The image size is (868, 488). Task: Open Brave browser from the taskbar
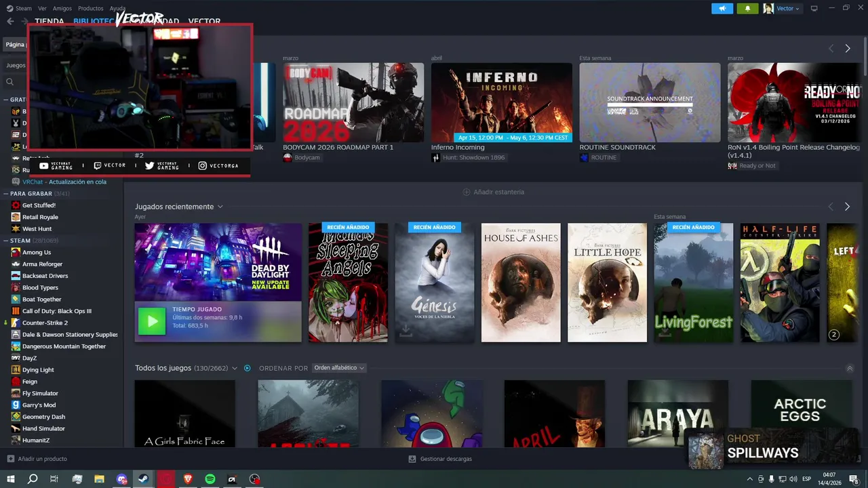(188, 479)
